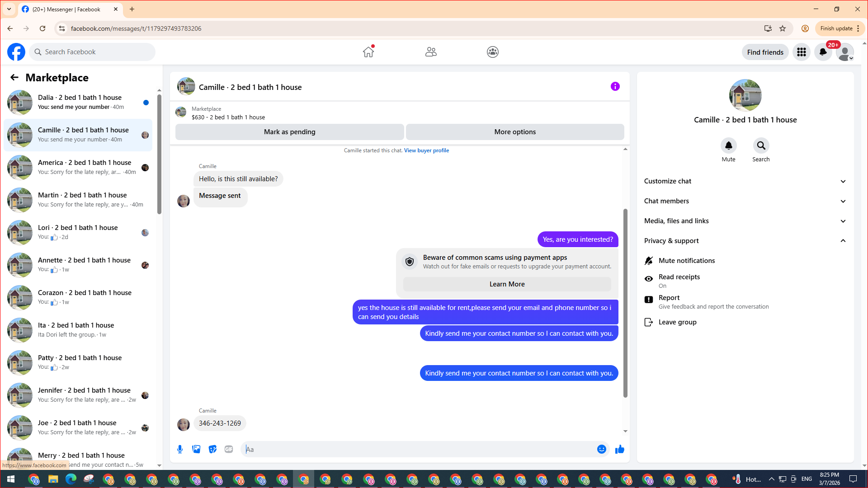Screen dimensions: 868x488
Task: Send a thumbs-up like
Action: point(620,449)
